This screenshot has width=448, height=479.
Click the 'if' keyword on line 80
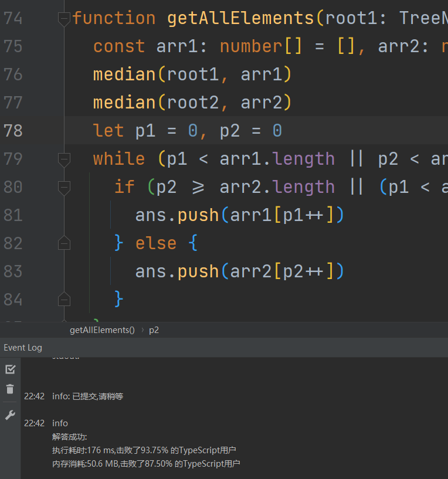(124, 187)
